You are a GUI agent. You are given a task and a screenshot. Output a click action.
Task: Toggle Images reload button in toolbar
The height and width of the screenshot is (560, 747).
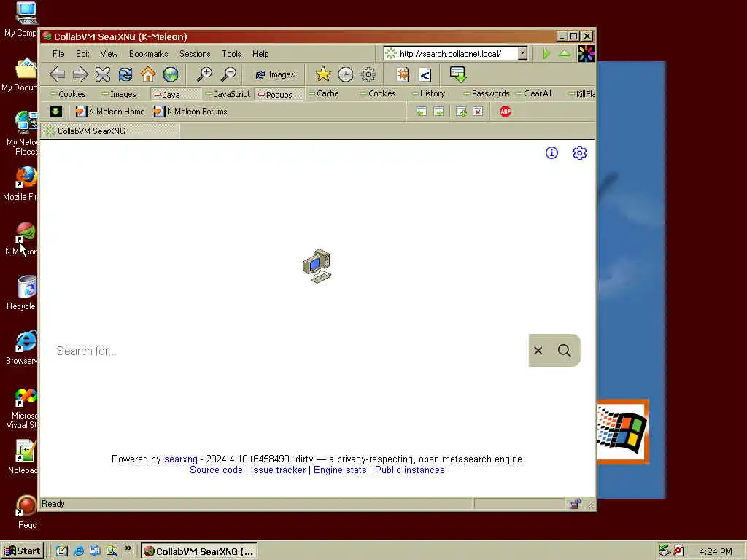275,75
